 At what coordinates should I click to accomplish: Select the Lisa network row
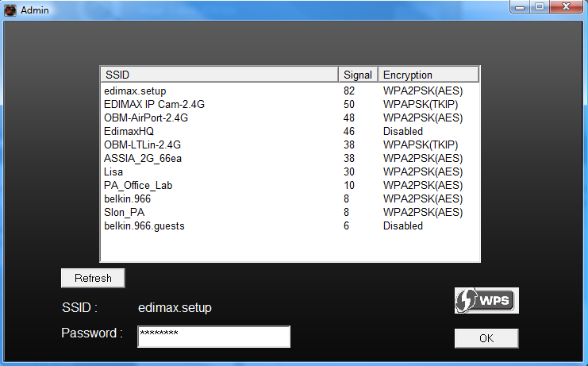tap(290, 171)
